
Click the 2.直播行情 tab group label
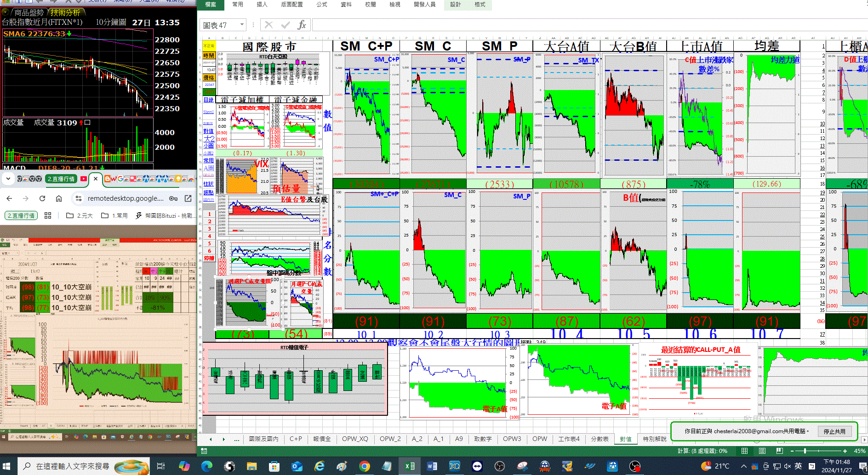61,179
